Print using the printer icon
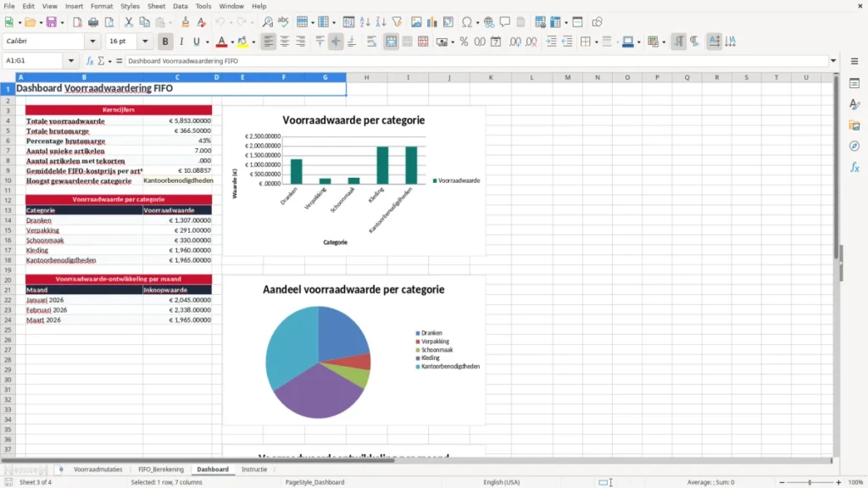Image resolution: width=868 pixels, height=488 pixels. click(x=93, y=22)
